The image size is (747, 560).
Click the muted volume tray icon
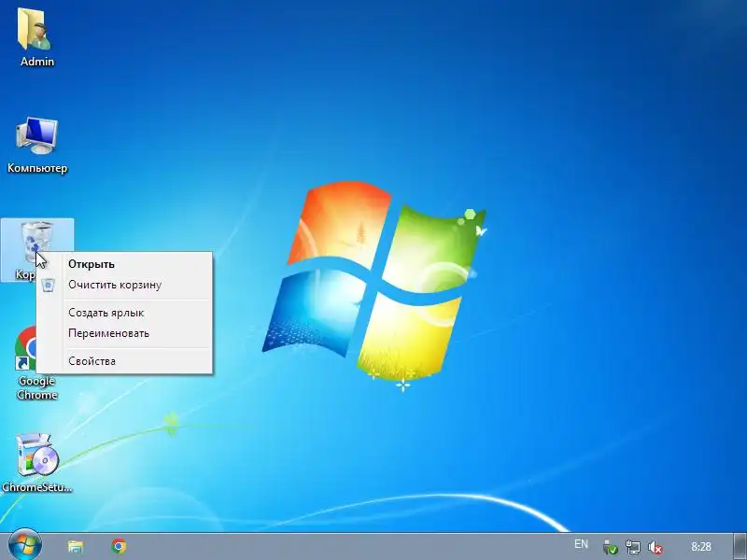click(x=655, y=547)
